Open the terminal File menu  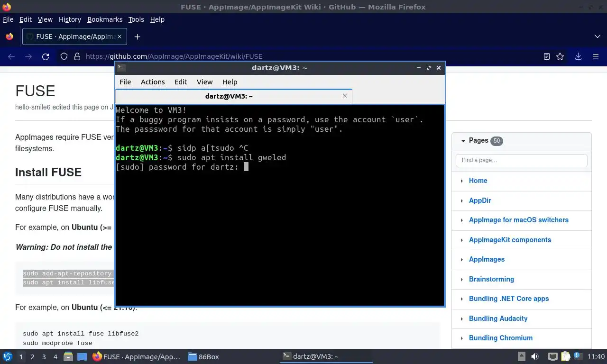(x=125, y=82)
